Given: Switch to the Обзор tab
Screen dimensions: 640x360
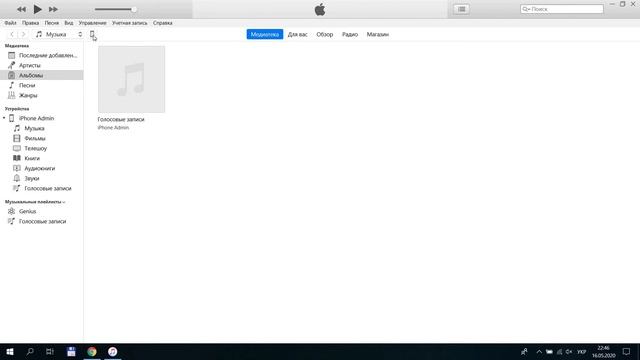Looking at the screenshot, I should click(324, 34).
